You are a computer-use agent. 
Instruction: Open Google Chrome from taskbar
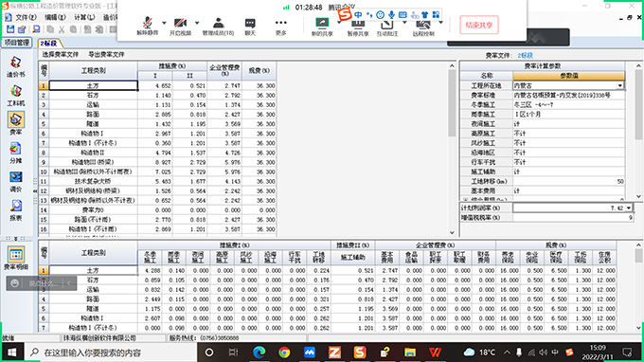284,353
